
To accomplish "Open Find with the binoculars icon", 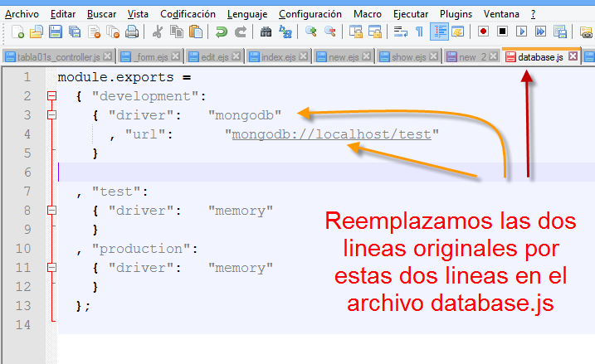I will 266,32.
